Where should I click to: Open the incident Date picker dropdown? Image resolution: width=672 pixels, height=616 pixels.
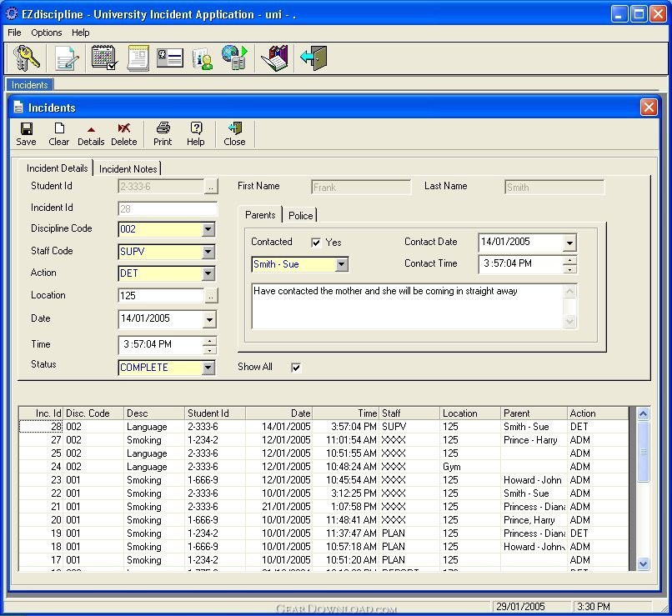[209, 319]
